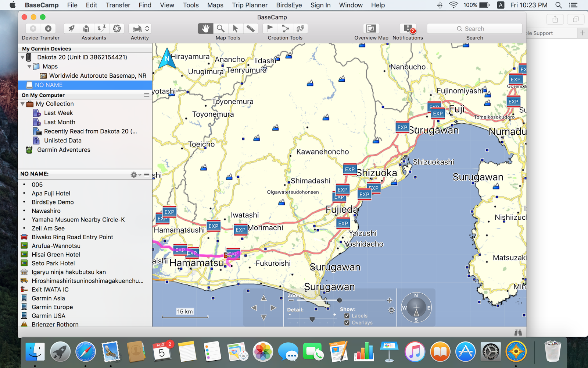Screen dimensions: 588x368
Task: Open the camera shutter Assistants icon
Action: [117, 29]
